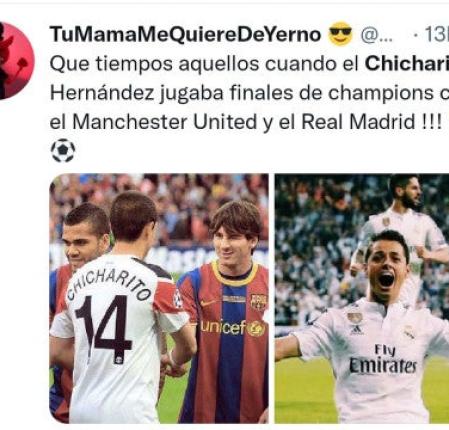The image size is (449, 430).
Task: Click the bold Chicharito keyword
Action: click(x=407, y=63)
